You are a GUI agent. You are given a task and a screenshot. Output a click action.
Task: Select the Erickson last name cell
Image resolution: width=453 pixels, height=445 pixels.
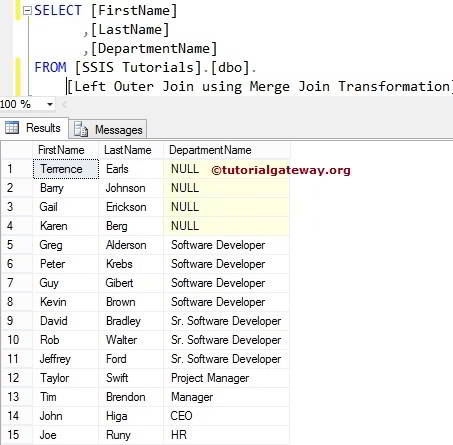pos(131,207)
